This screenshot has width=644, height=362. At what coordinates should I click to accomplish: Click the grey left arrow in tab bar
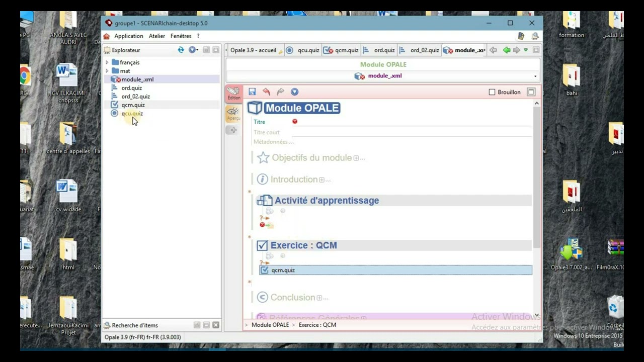tap(493, 50)
